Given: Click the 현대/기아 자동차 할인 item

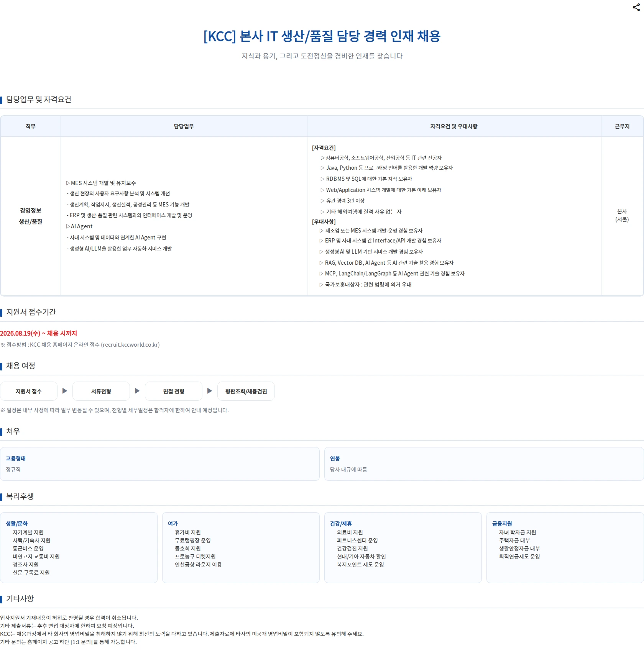Looking at the screenshot, I should tap(361, 557).
